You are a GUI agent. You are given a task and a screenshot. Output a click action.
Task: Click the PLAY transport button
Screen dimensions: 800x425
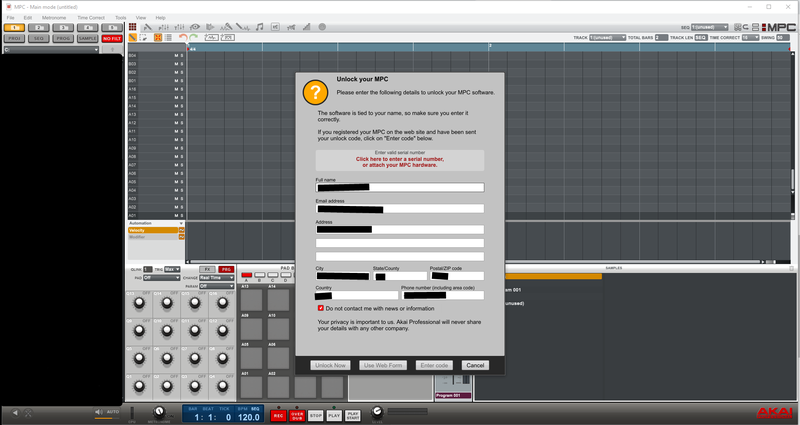coord(334,415)
